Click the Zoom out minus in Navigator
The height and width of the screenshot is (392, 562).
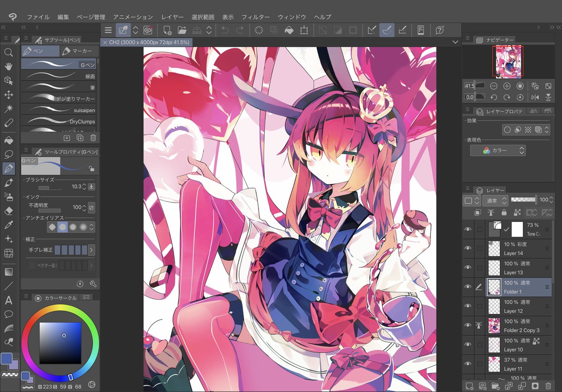coord(494,86)
